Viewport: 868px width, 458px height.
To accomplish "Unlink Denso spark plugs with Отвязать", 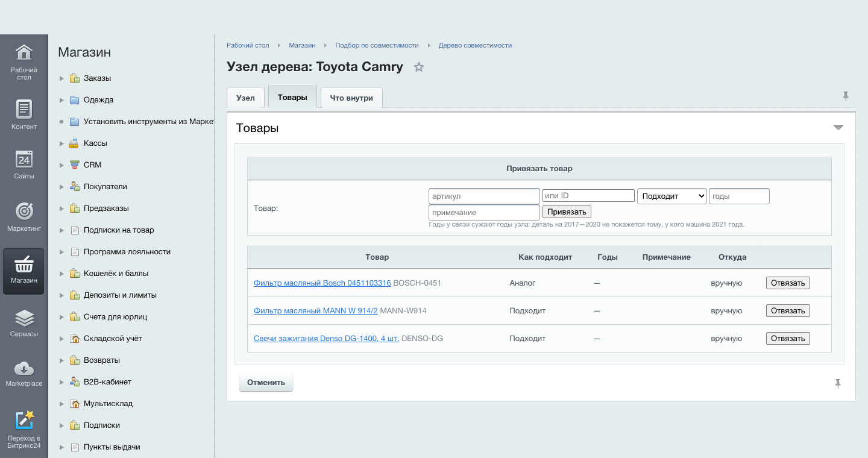I will [788, 339].
